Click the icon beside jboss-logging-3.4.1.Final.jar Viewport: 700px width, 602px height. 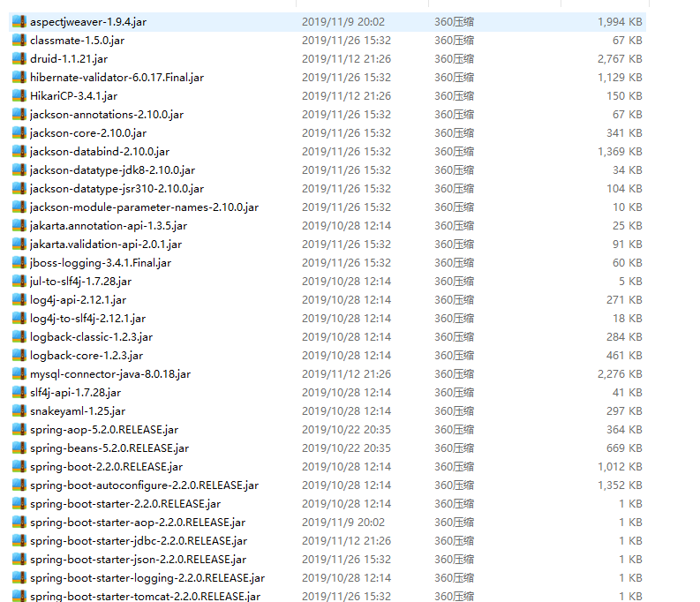pyautogui.click(x=19, y=262)
